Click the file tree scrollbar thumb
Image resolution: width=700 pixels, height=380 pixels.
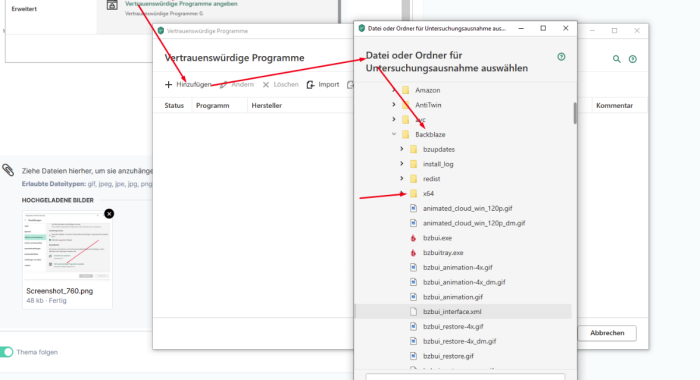(x=575, y=113)
